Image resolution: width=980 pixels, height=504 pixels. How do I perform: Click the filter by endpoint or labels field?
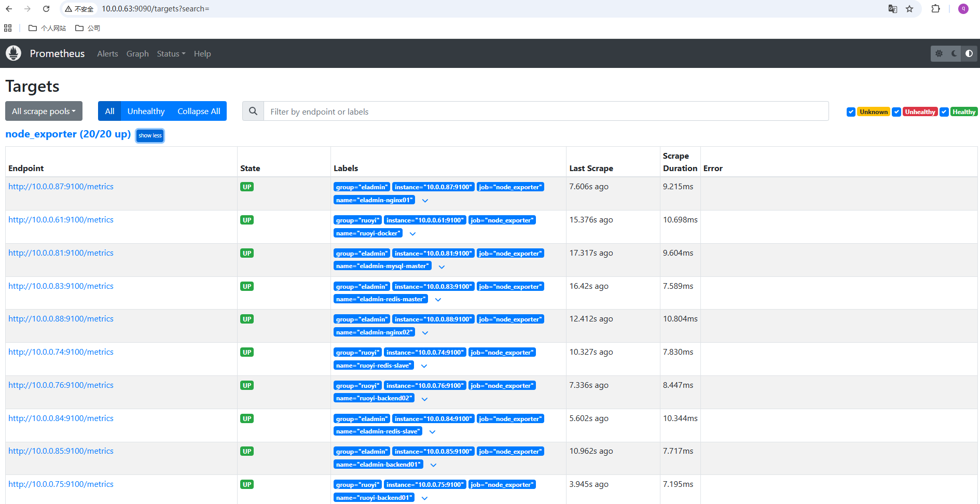546,111
